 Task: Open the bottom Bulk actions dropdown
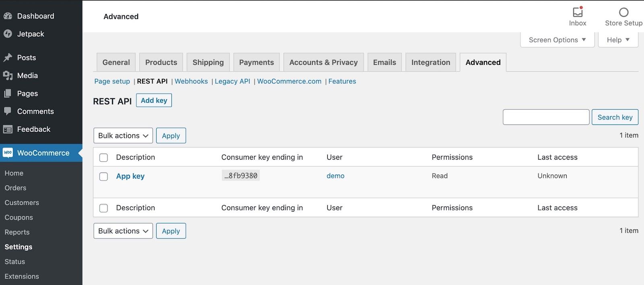click(x=123, y=231)
